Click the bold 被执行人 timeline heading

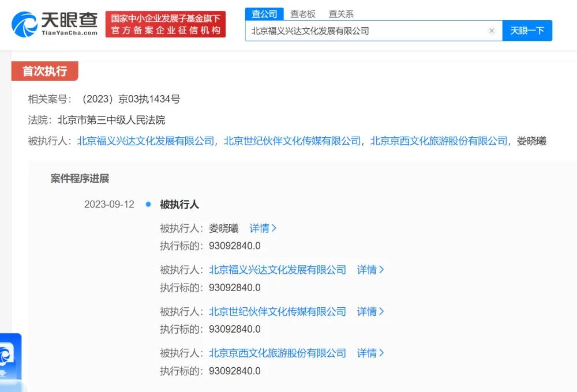pyautogui.click(x=179, y=205)
